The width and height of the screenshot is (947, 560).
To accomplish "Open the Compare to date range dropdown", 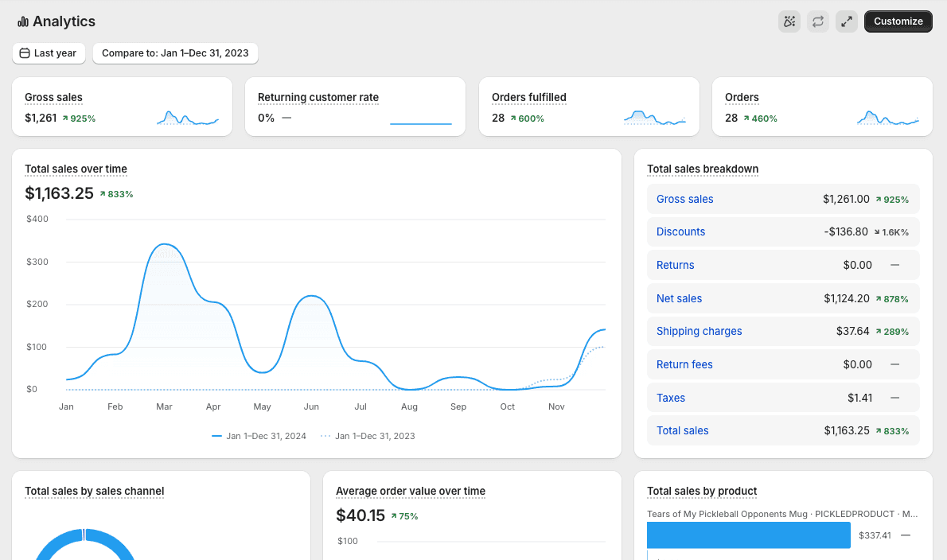I will 175,53.
